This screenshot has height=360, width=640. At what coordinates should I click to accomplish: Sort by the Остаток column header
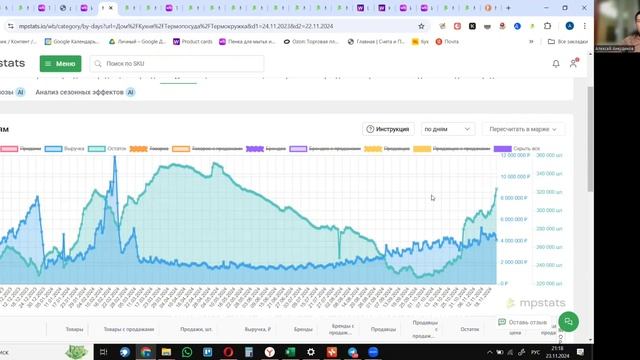tap(469, 329)
